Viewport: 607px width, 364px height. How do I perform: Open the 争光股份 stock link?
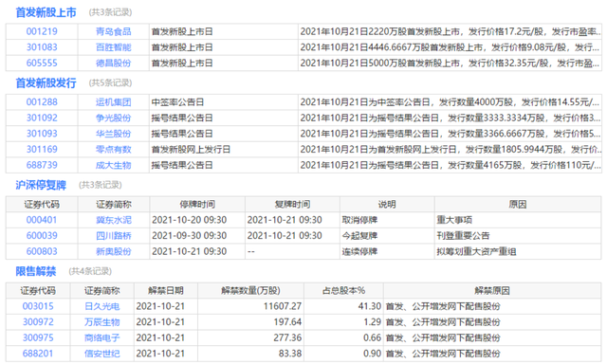point(114,118)
